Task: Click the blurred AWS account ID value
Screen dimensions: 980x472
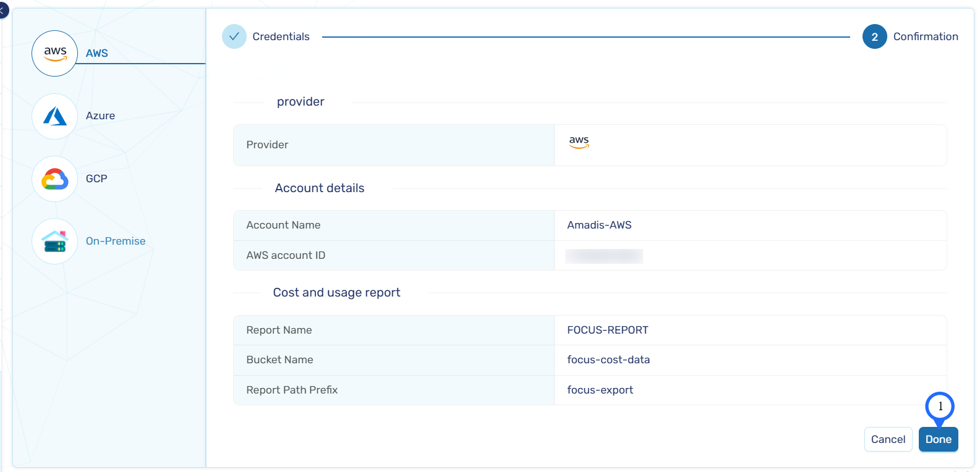Action: (x=604, y=256)
